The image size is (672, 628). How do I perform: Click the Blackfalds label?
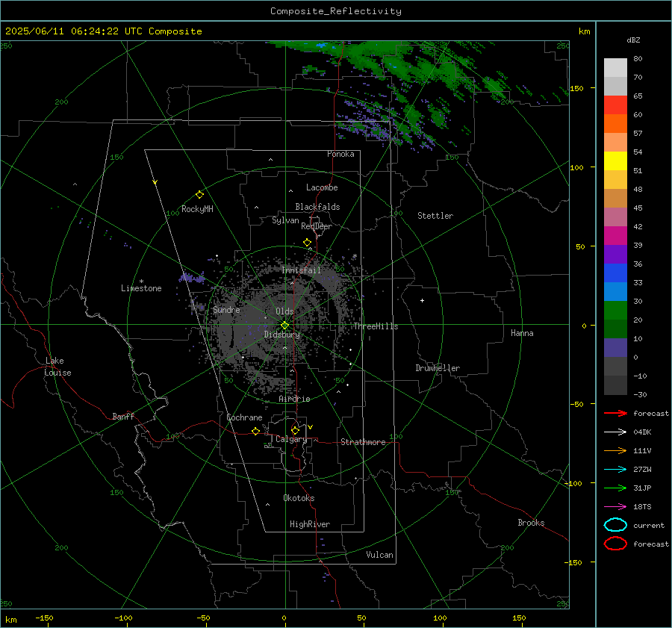click(x=317, y=207)
